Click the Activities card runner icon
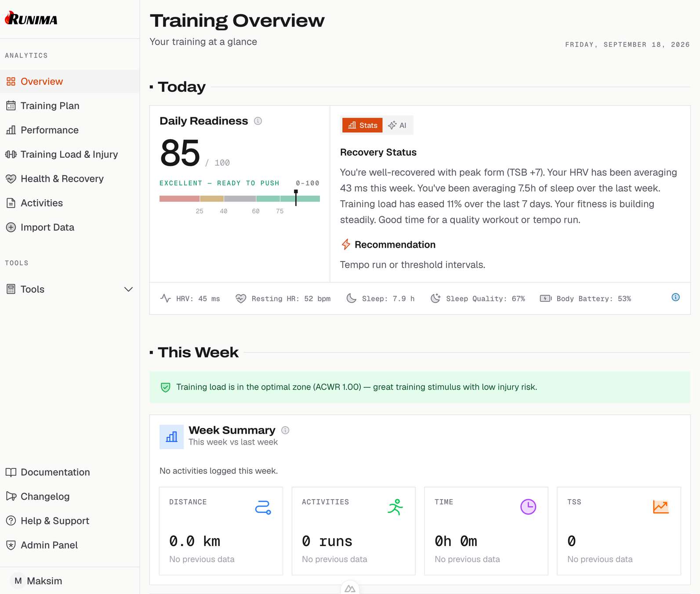Viewport: 700px width, 594px height. pos(395,507)
